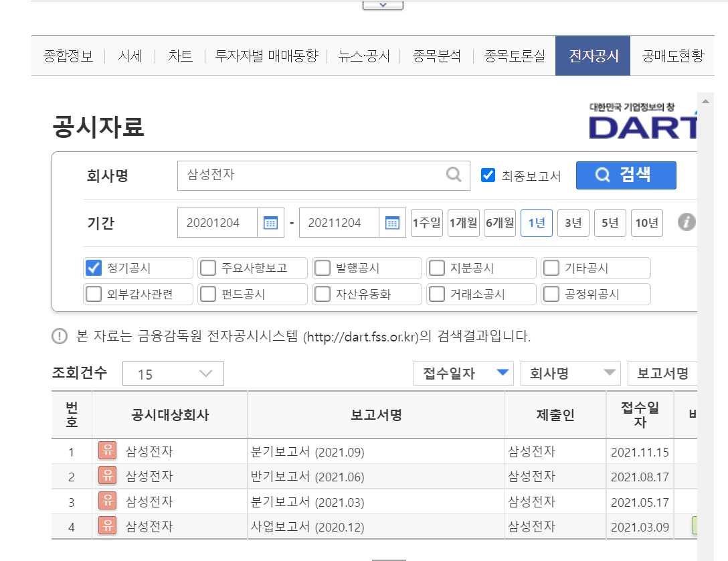
Task: Open 사업보고서 (2020.12) report
Action: (307, 527)
